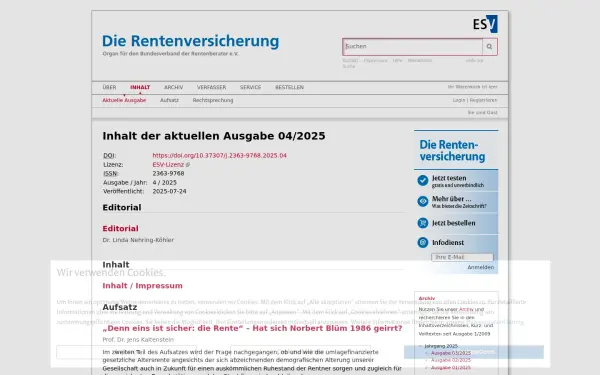
Task: Click the magnifier search button
Action: coord(489,47)
